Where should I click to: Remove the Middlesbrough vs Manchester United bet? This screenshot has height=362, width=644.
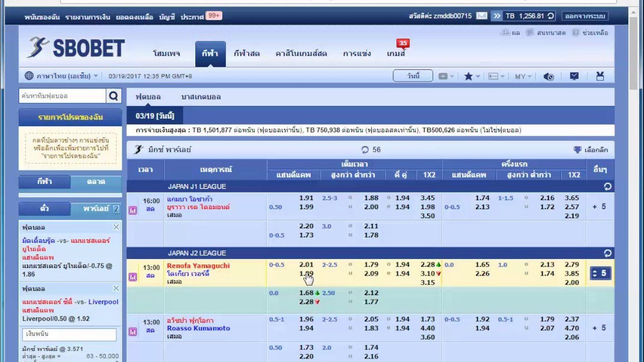116,227
